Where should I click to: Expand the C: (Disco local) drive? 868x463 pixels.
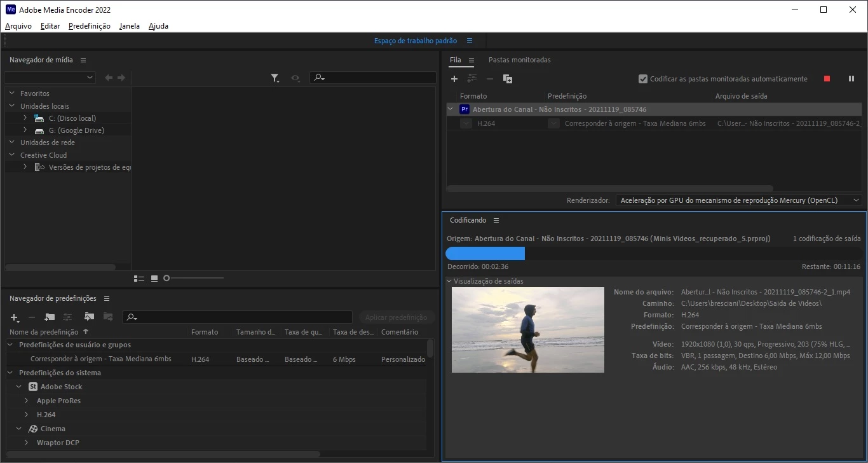click(25, 118)
